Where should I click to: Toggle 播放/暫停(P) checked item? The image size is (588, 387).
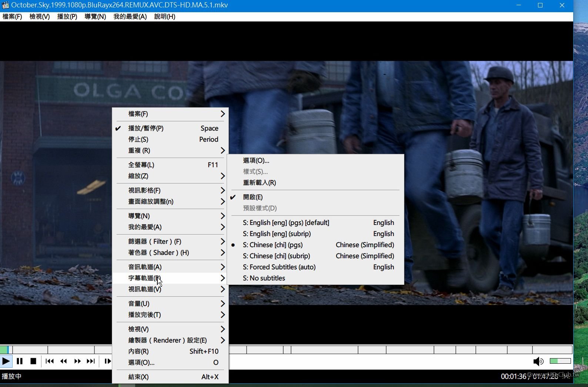pos(170,128)
